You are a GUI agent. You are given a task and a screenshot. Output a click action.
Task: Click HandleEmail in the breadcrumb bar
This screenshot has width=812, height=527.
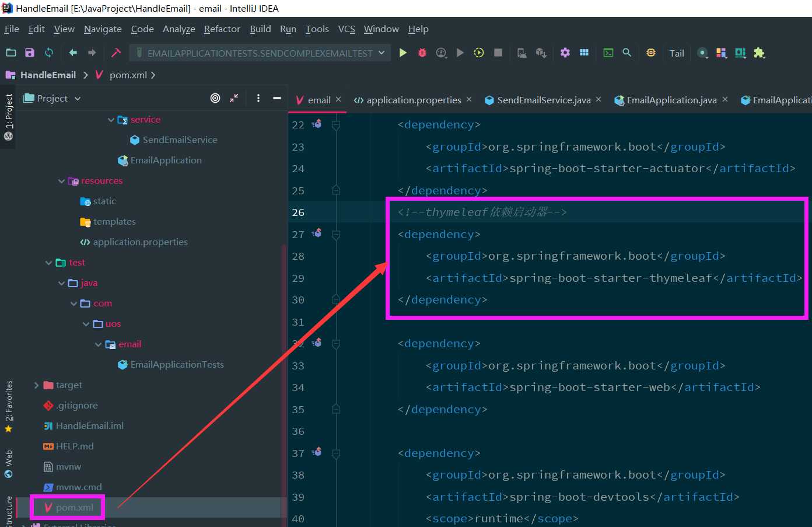pos(48,75)
